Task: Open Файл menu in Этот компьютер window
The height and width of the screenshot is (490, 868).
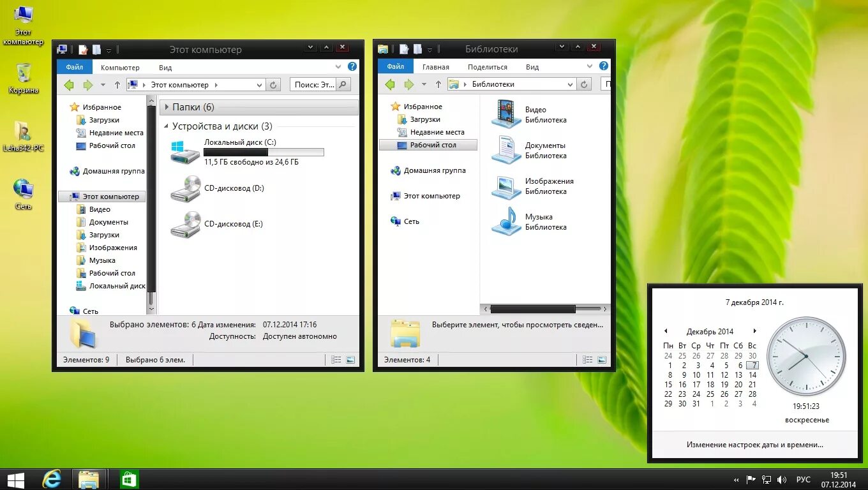Action: click(74, 66)
